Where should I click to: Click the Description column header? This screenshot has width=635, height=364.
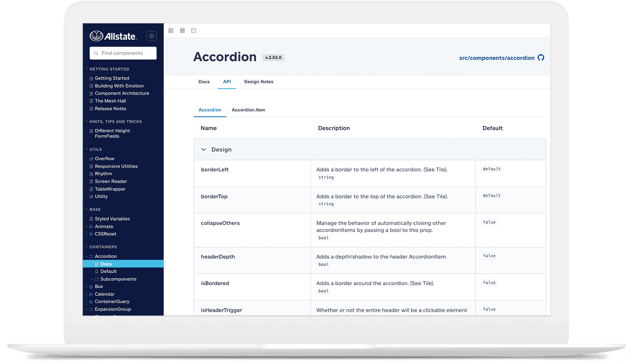(x=334, y=128)
